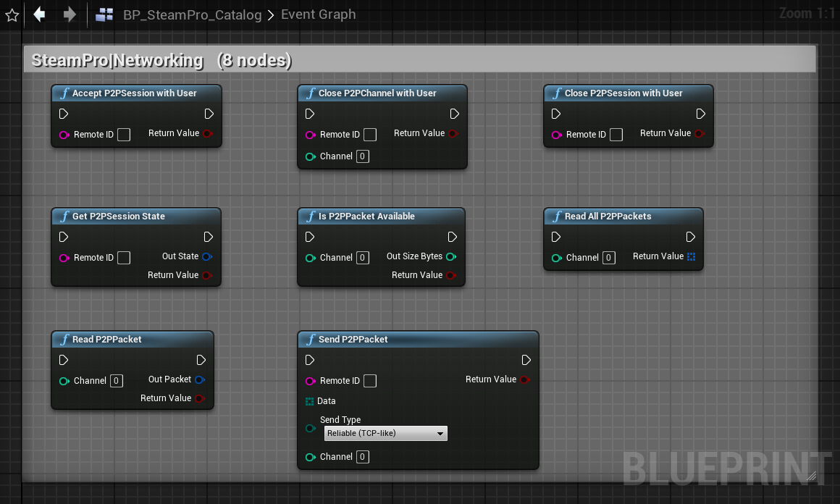The height and width of the screenshot is (504, 840).
Task: Click exec input pin of Close P2PSession node
Action: tap(556, 114)
